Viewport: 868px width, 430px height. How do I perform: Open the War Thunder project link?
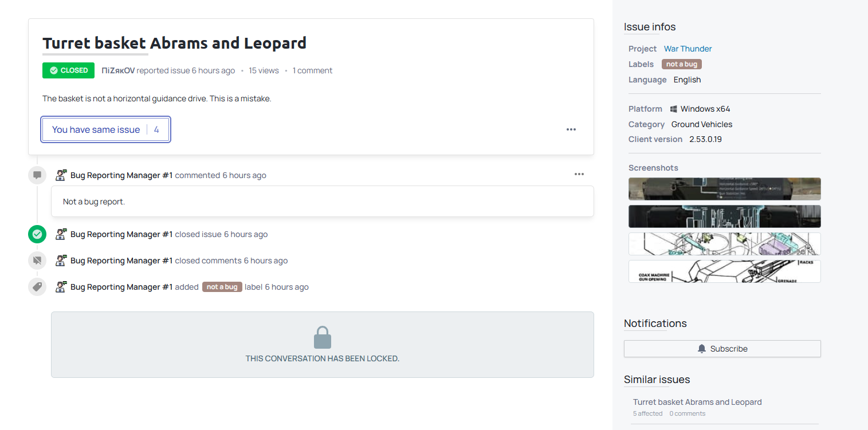688,49
